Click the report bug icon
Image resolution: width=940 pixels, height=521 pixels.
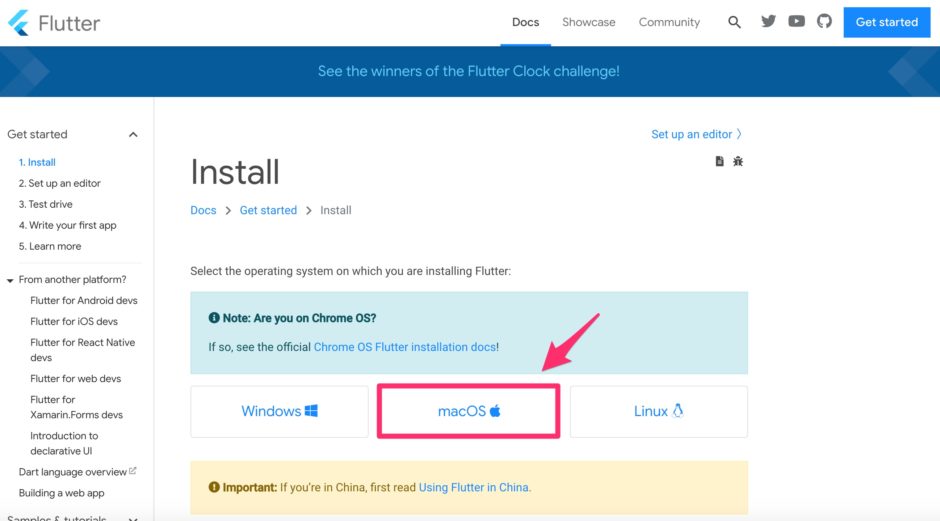738,161
